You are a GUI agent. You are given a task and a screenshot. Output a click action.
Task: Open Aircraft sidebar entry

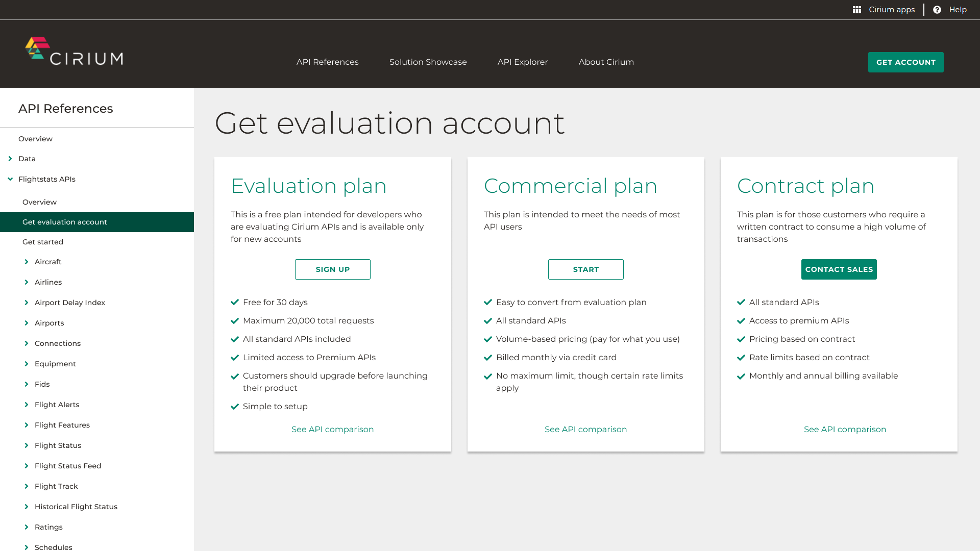[x=48, y=262]
